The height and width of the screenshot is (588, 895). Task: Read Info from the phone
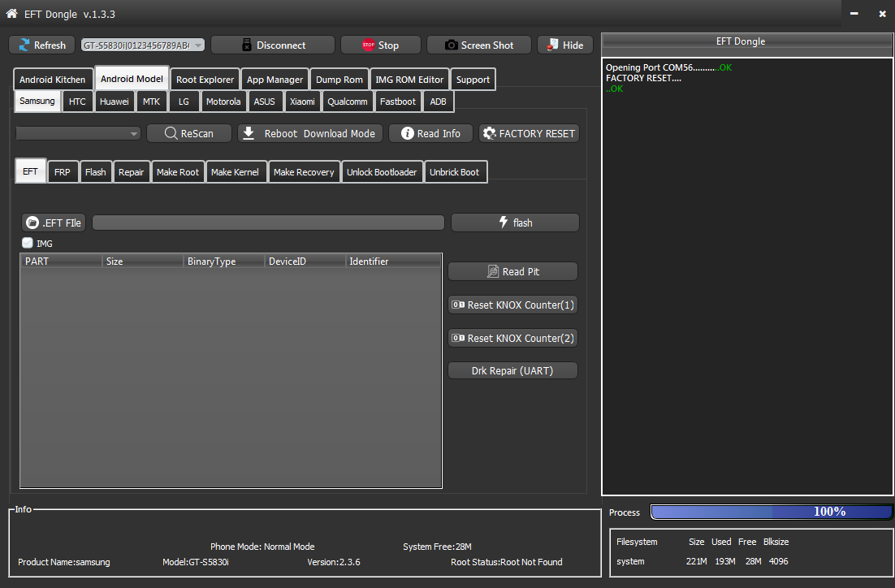point(431,133)
